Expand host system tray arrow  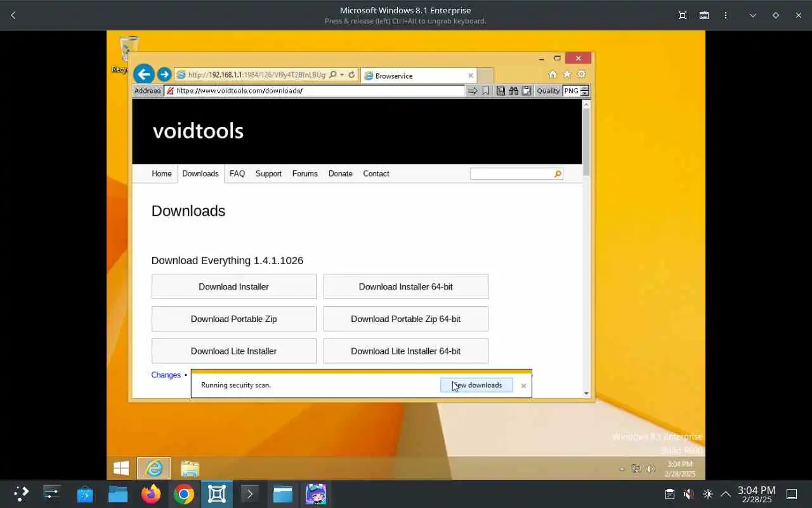click(x=726, y=494)
